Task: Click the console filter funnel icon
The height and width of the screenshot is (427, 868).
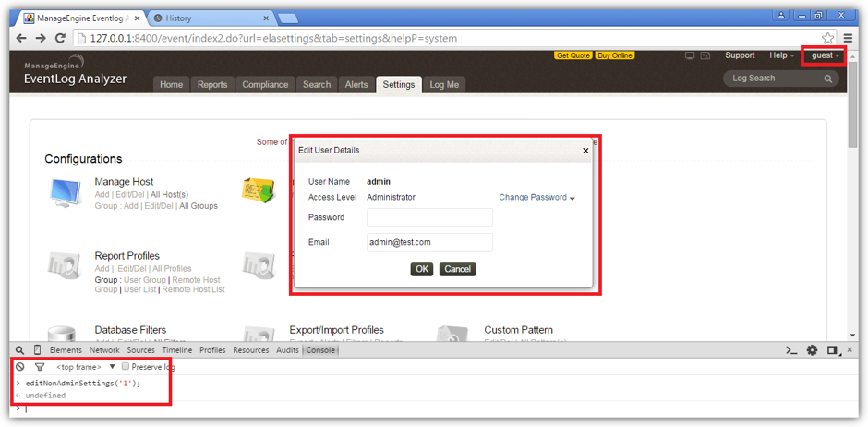Action: (40, 367)
